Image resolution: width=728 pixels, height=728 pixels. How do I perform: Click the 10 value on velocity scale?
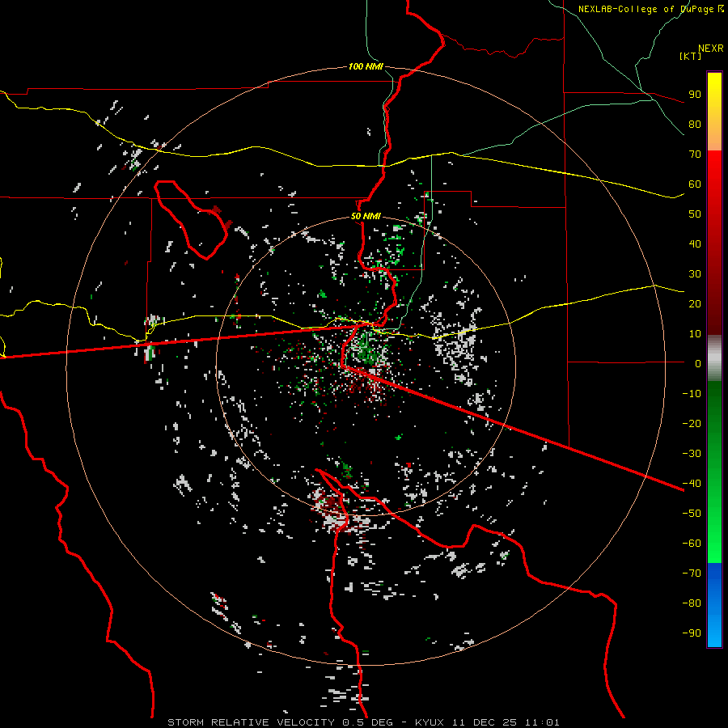tap(695, 334)
